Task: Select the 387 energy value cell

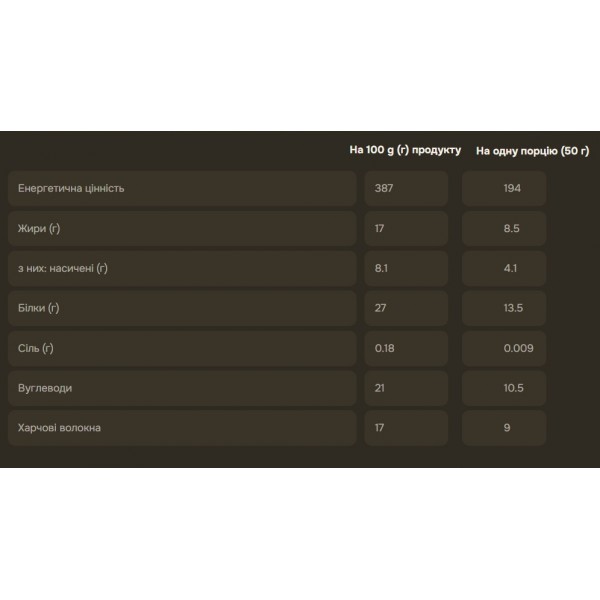Action: point(406,188)
